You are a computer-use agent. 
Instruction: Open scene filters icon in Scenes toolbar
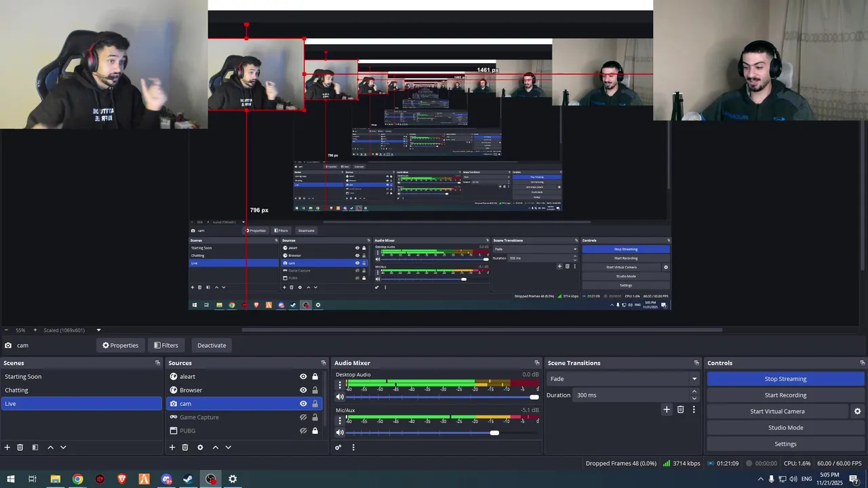tap(35, 447)
